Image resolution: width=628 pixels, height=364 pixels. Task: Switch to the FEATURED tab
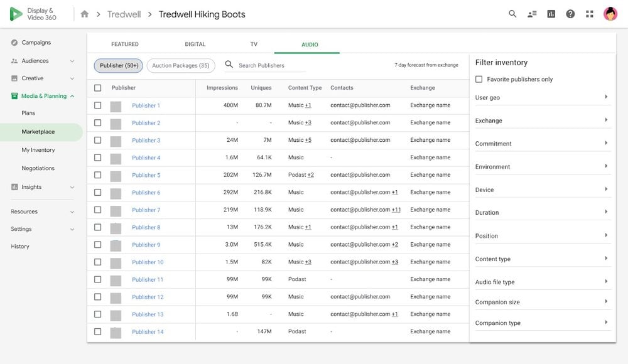125,45
